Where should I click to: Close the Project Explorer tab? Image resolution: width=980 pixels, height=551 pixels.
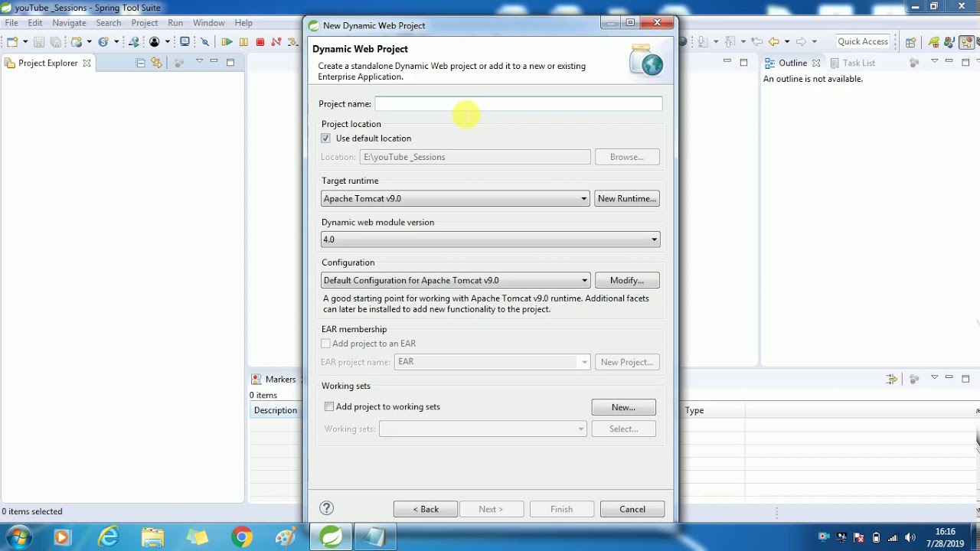87,63
